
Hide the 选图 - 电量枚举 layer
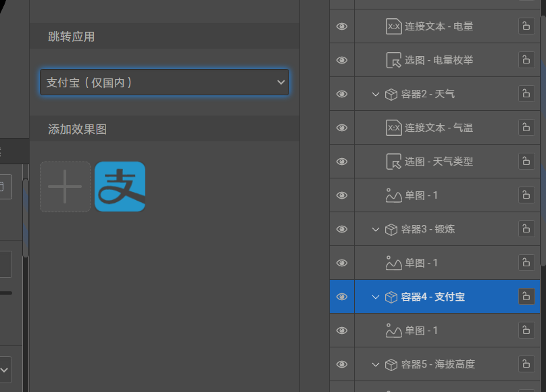(342, 60)
